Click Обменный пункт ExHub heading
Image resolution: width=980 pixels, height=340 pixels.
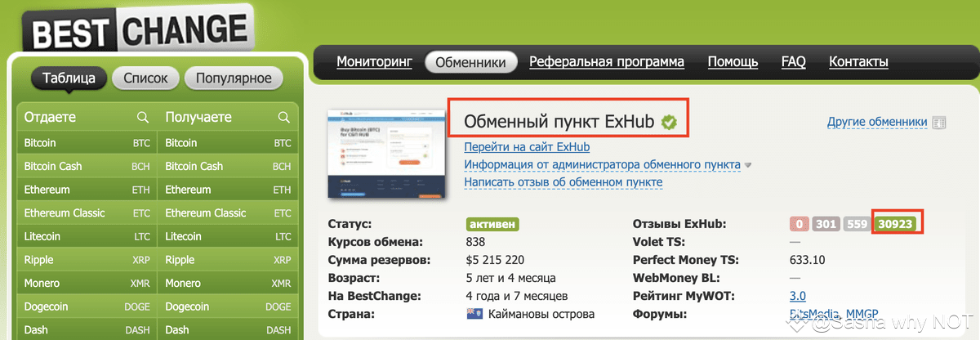click(559, 123)
